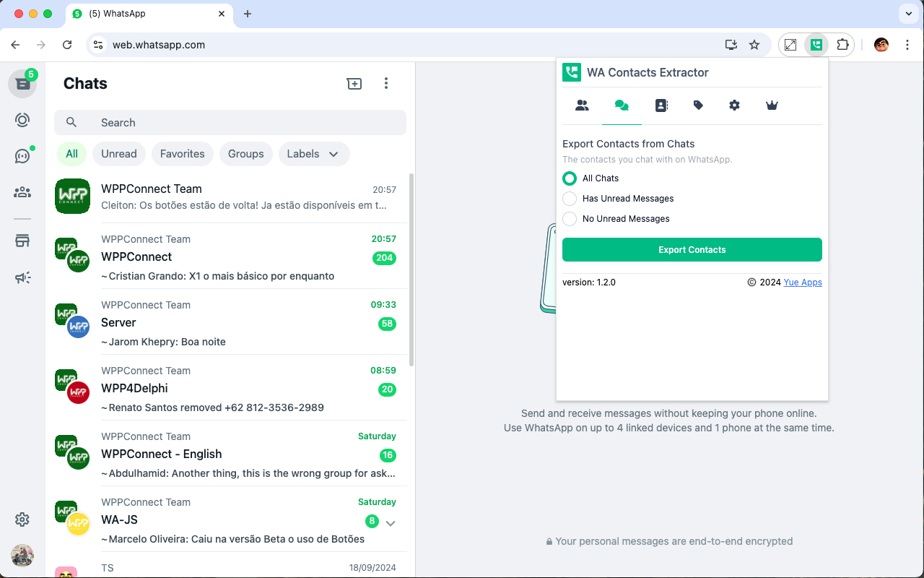Expand the WA-JS chat options chevron
Image resolution: width=924 pixels, height=578 pixels.
click(391, 522)
